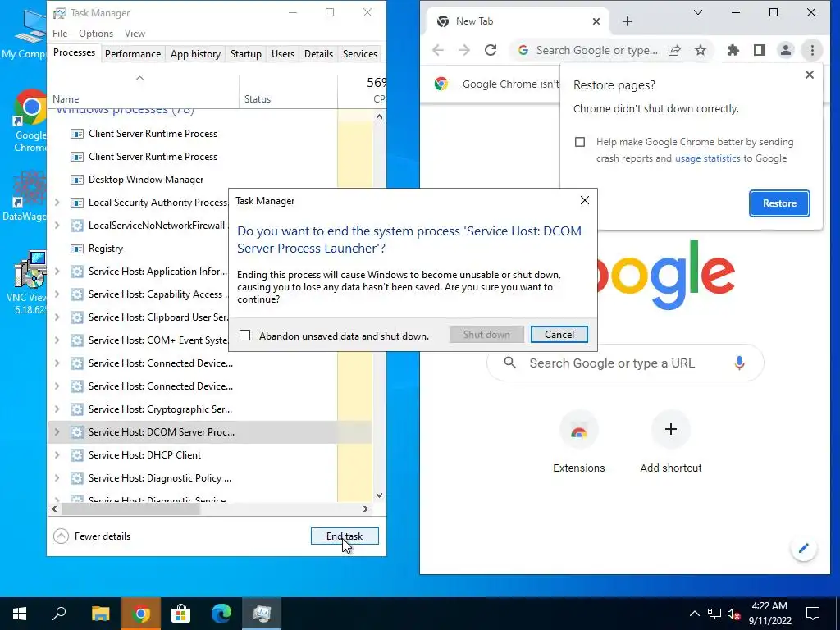This screenshot has width=840, height=630.
Task: Expand Local Security Authority Process row
Action: click(x=57, y=203)
